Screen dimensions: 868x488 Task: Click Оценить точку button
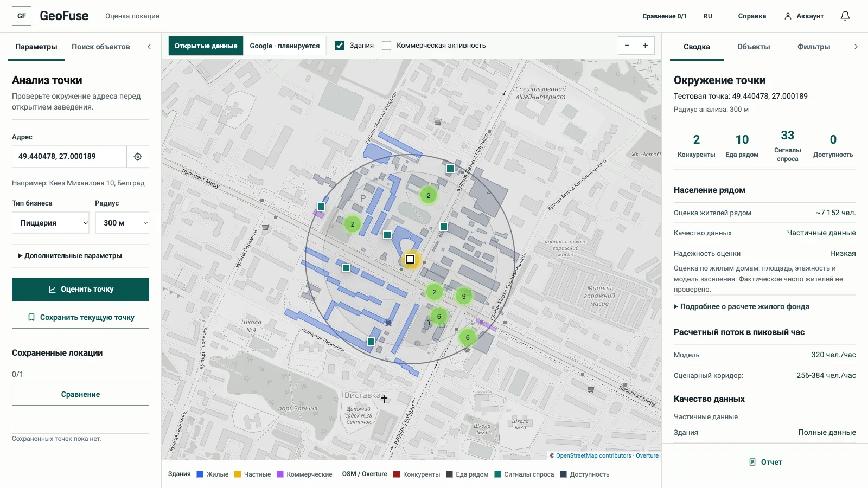[80, 290]
